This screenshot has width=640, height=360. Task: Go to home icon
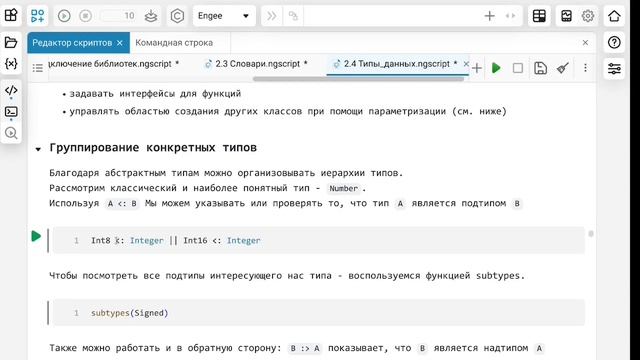pos(614,16)
